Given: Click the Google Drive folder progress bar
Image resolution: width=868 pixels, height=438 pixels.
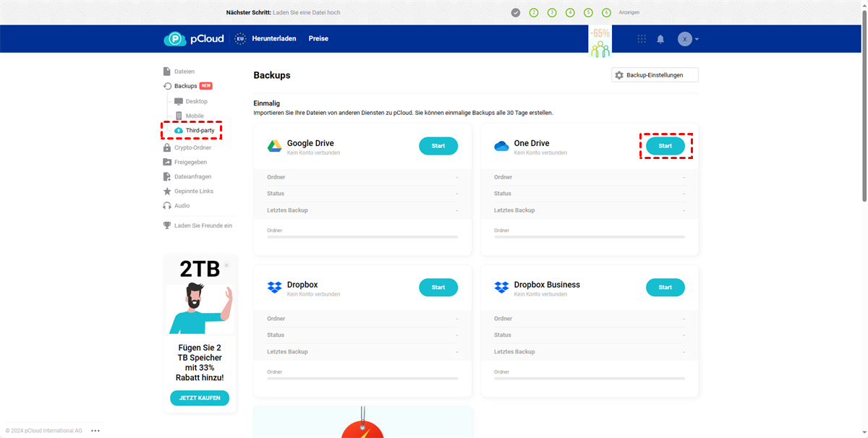Looking at the screenshot, I should (362, 236).
